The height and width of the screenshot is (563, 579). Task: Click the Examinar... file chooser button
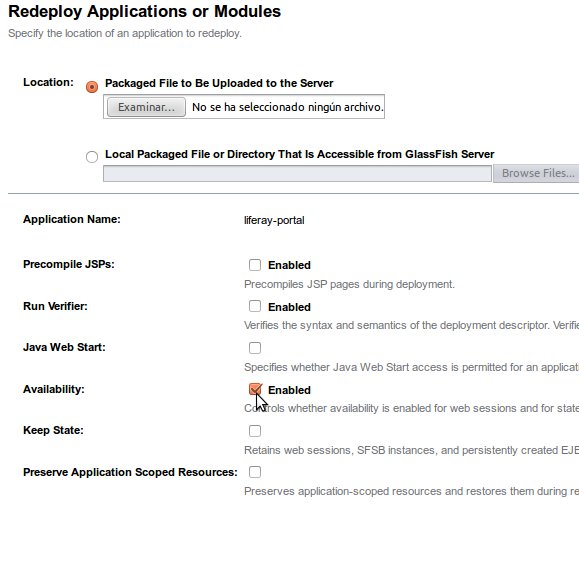tap(146, 107)
